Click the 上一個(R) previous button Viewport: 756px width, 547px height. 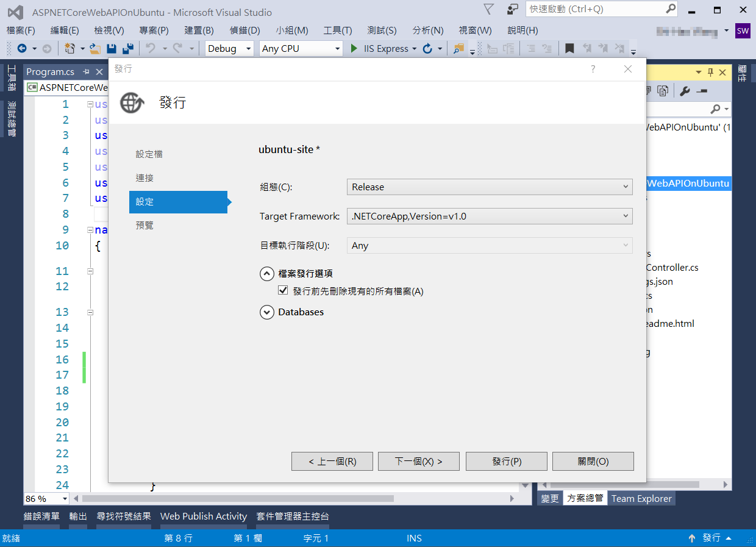tap(332, 462)
